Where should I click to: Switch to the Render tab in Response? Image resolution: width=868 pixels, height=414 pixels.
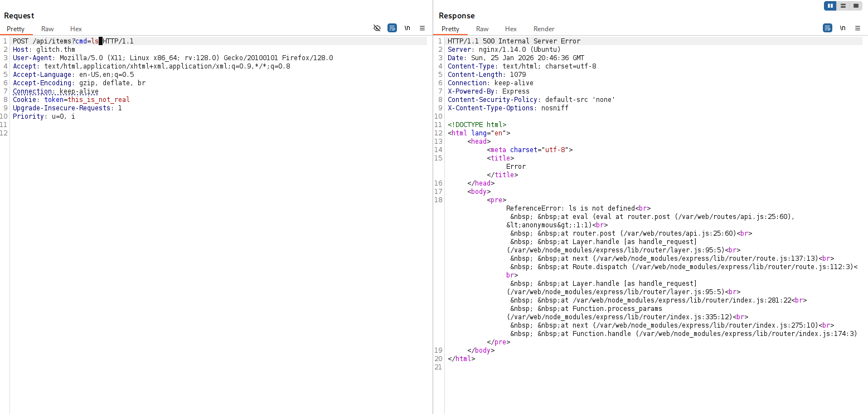544,29
